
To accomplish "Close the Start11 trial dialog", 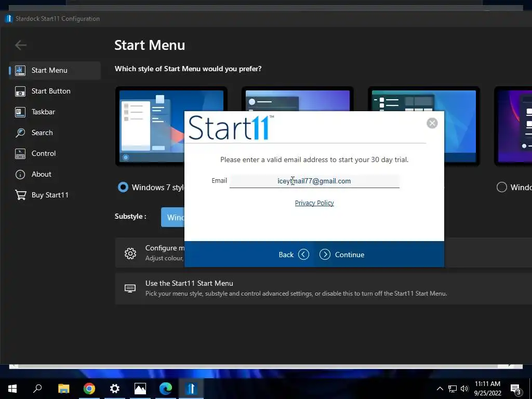I will click(432, 123).
